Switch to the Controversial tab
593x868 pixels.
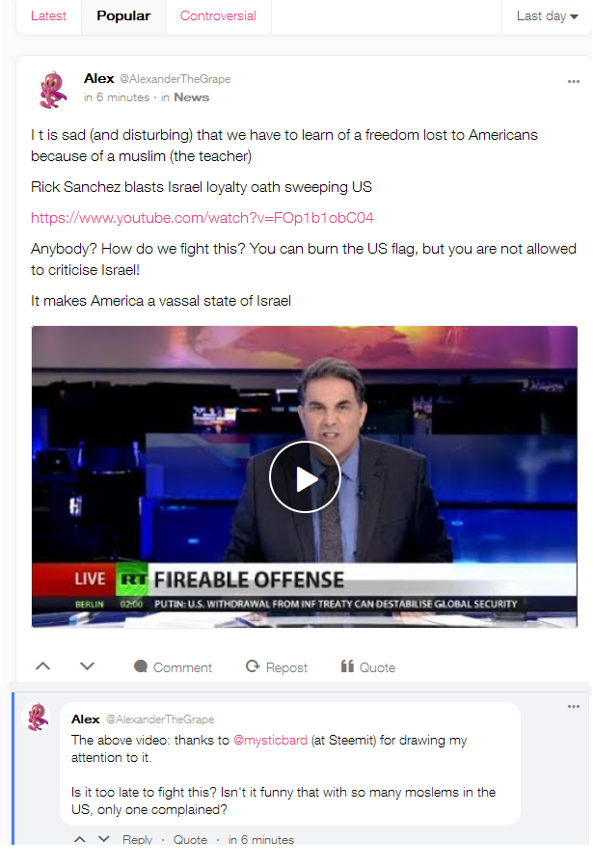(218, 16)
